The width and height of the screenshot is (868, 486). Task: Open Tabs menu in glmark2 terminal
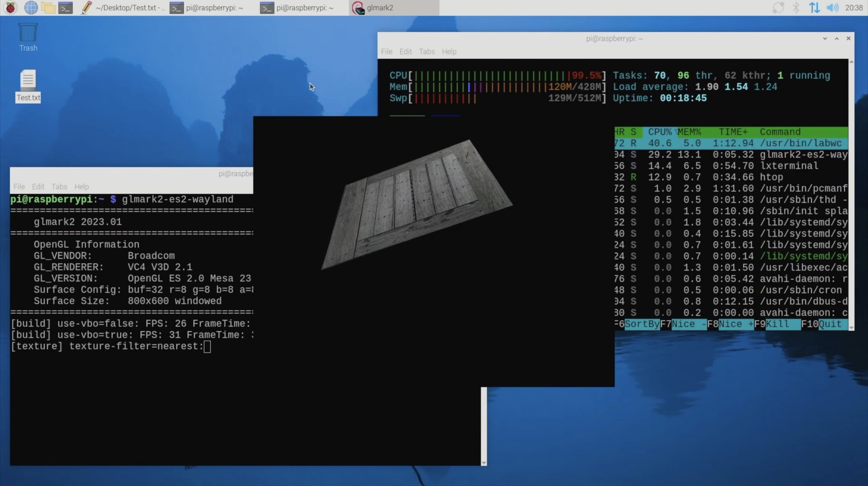(59, 187)
